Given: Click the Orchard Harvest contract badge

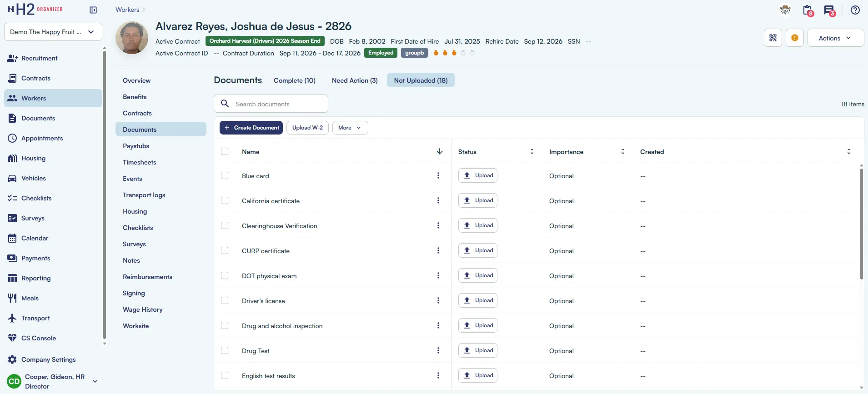Looking at the screenshot, I should click(x=265, y=41).
